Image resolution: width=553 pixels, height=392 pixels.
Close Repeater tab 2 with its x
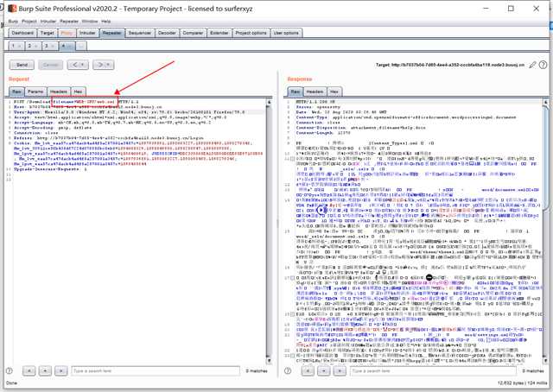tap(36, 46)
